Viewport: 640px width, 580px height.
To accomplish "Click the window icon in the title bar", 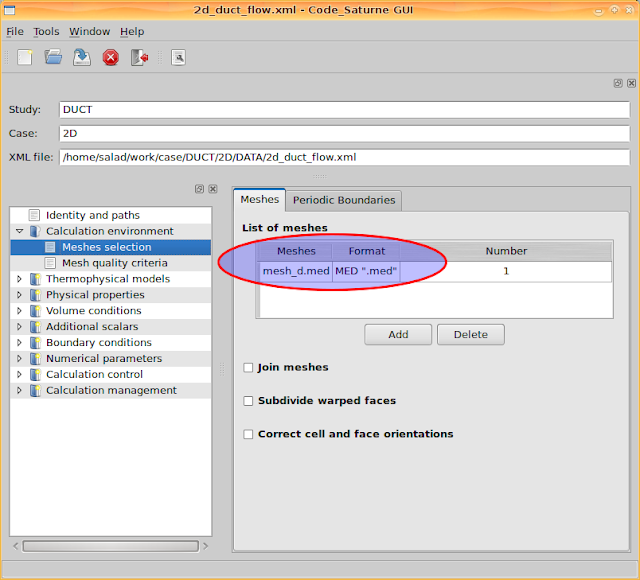I will tap(9, 9).
